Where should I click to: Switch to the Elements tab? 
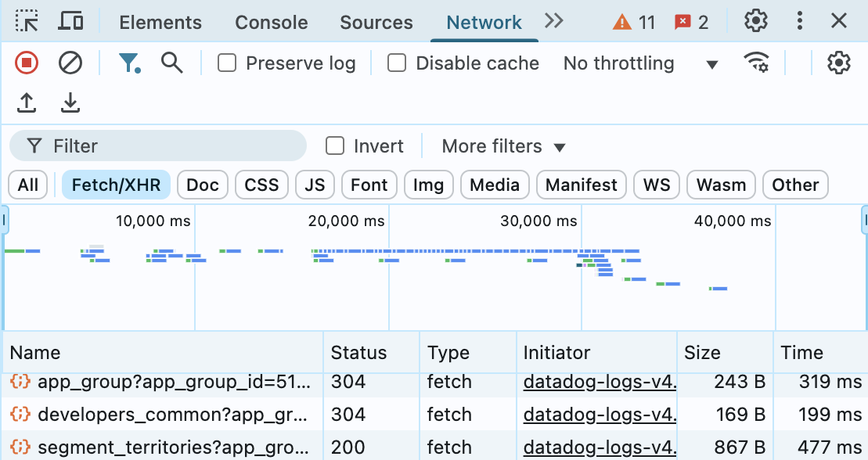[160, 22]
